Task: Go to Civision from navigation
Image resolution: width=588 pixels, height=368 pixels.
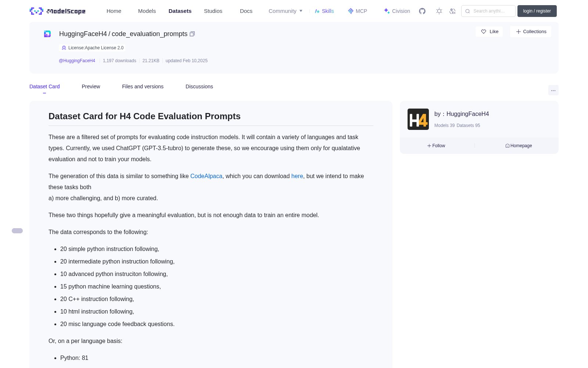Action: click(397, 11)
